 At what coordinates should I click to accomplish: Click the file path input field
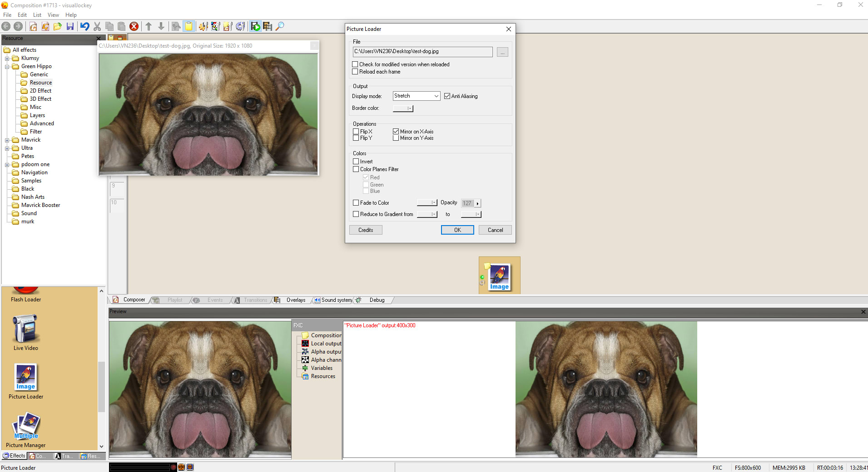422,52
